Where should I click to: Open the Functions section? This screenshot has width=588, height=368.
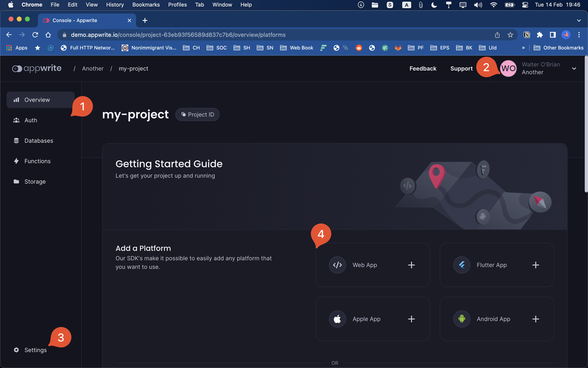tap(40, 161)
